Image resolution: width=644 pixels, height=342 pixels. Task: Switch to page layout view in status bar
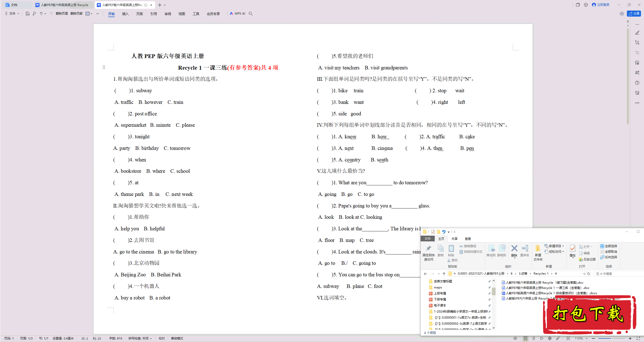(x=526, y=338)
